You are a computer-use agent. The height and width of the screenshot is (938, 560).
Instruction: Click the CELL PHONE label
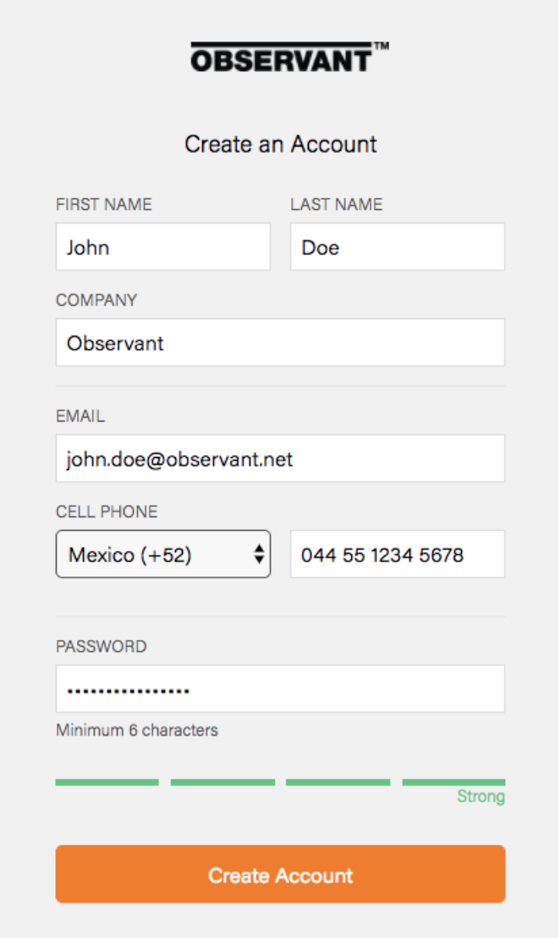point(107,511)
